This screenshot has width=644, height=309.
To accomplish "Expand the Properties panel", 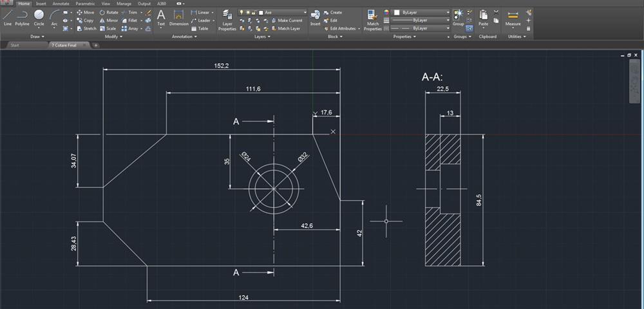I will (x=404, y=37).
